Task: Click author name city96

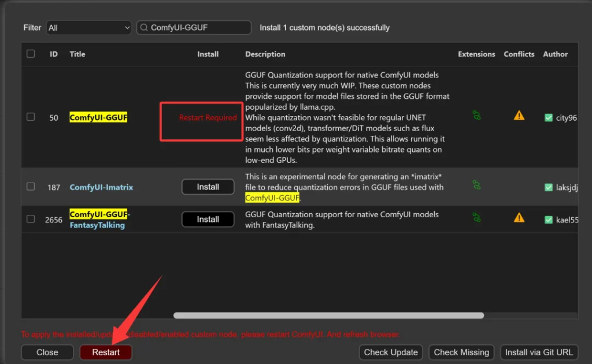Action: (567, 118)
